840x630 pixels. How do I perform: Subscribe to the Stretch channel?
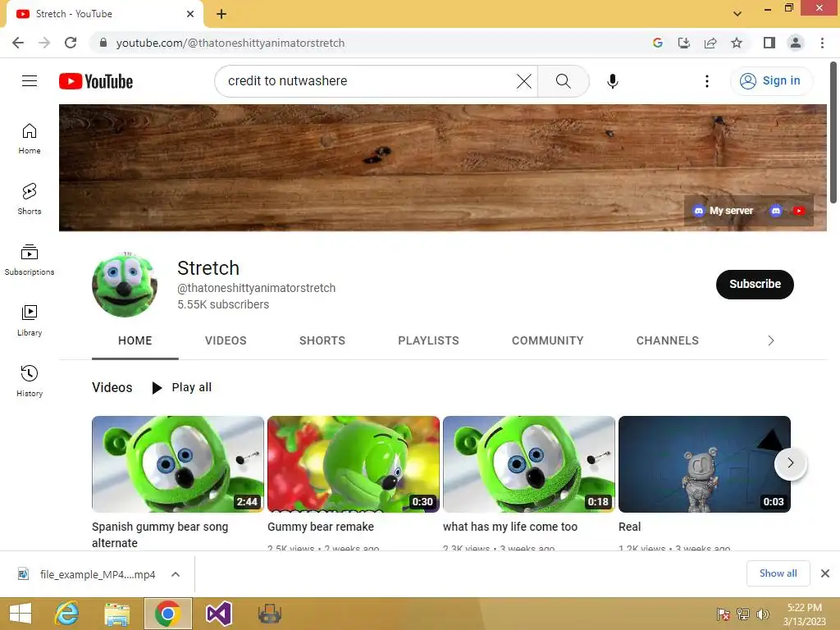coord(755,284)
